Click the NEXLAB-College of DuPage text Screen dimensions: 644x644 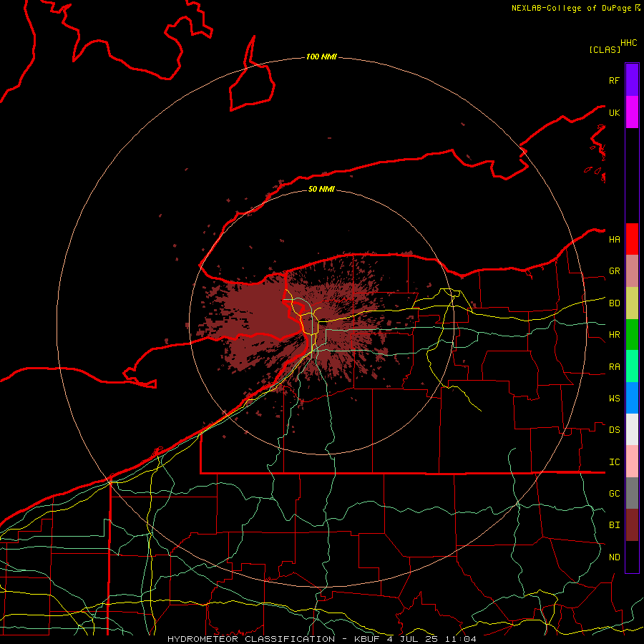click(x=571, y=8)
